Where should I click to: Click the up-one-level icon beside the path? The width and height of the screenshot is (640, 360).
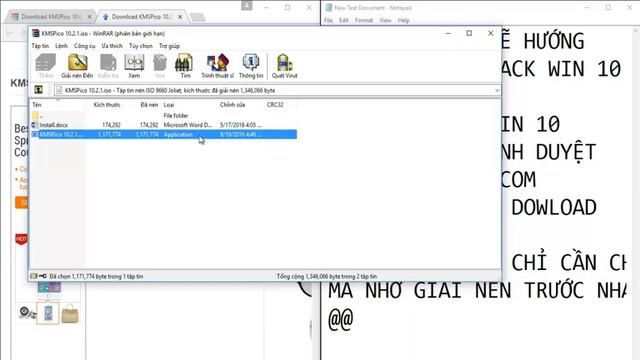click(x=38, y=90)
